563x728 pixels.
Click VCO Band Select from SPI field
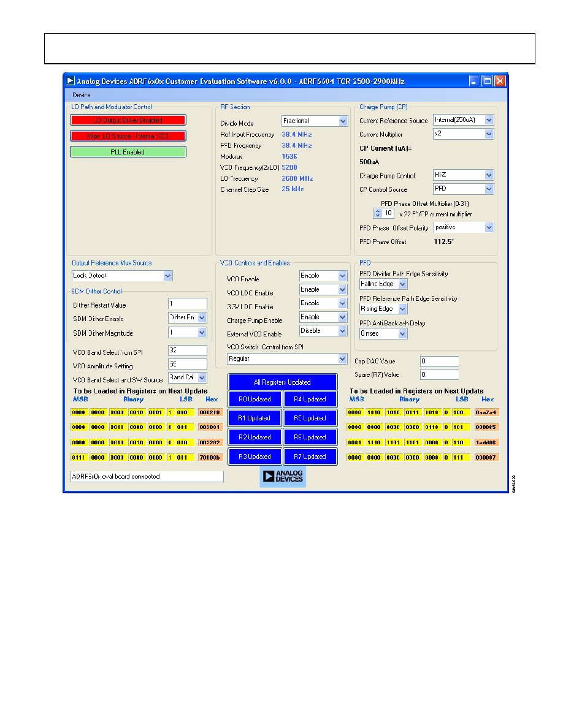coord(187,350)
